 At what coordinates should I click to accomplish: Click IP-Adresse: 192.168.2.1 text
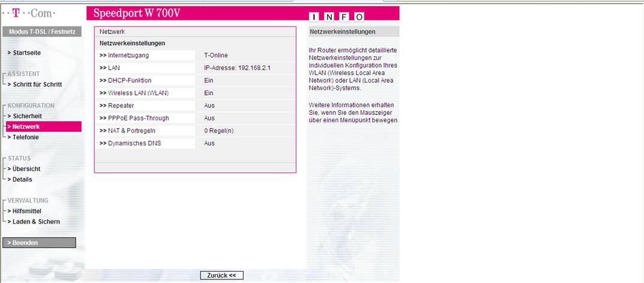237,68
